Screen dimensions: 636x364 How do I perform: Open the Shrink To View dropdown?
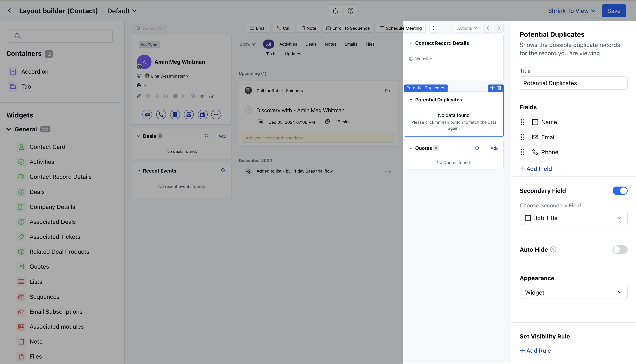[x=571, y=11]
